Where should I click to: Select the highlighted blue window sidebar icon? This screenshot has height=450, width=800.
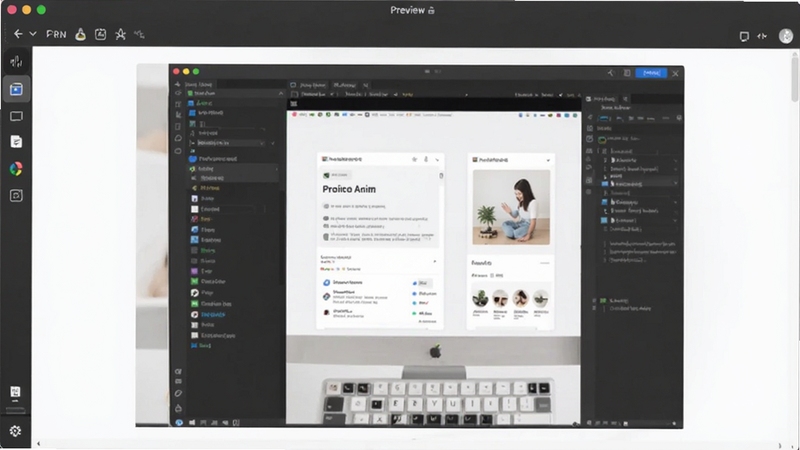click(x=16, y=89)
